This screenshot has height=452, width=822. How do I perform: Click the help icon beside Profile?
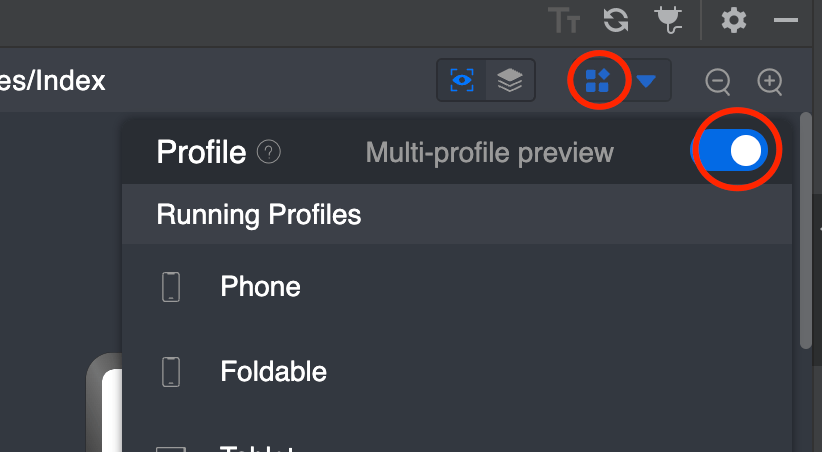[268, 152]
